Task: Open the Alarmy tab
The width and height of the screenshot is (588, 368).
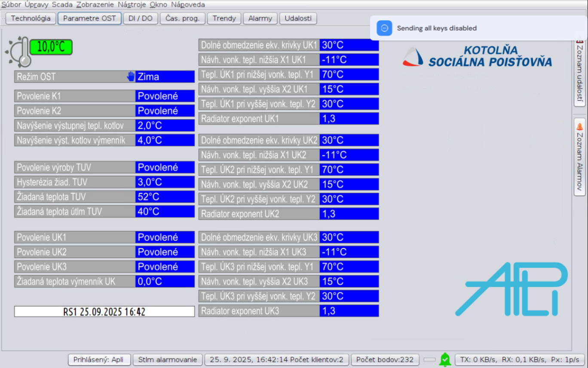Action: (x=260, y=19)
